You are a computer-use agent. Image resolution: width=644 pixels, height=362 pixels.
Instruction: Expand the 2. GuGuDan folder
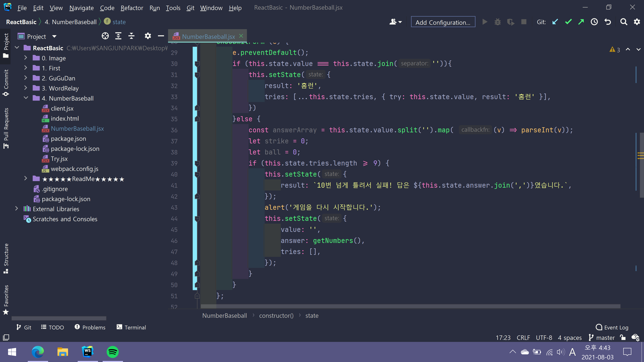(26, 78)
